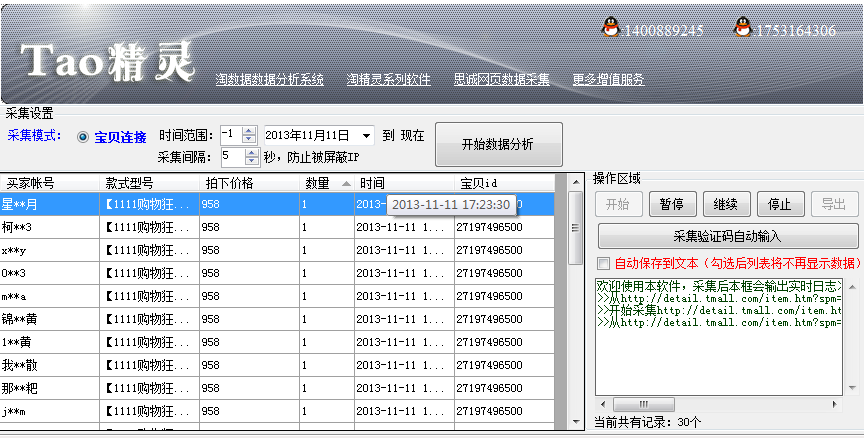The height and width of the screenshot is (438, 864).
Task: Click the table scrollbar up arrow
Action: point(576,182)
